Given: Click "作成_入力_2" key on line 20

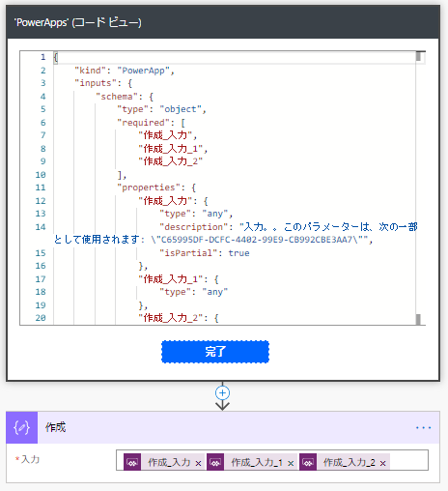Looking at the screenshot, I should click(x=171, y=318).
